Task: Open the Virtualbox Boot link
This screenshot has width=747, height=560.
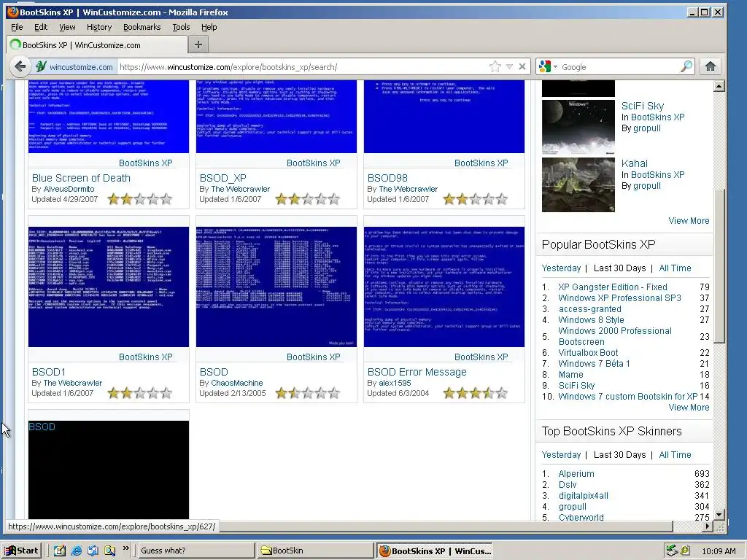Action: [588, 353]
